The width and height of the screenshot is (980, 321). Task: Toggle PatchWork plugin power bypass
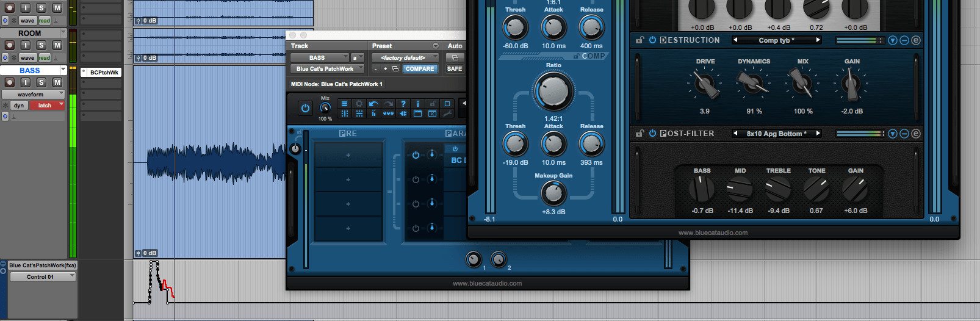(x=305, y=109)
